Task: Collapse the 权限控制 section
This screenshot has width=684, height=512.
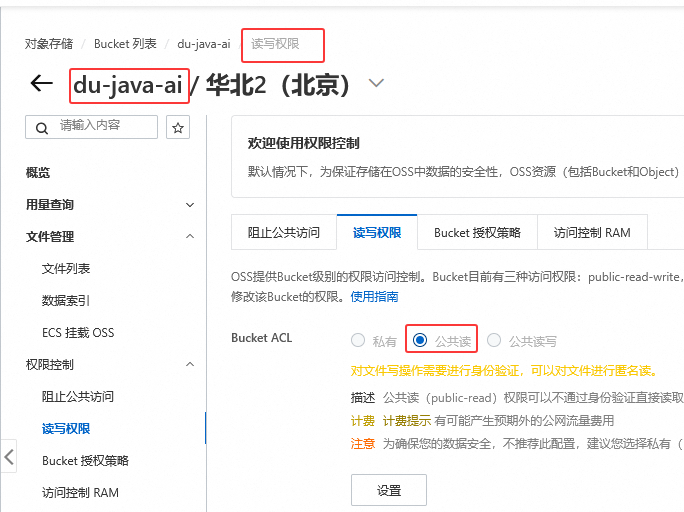Action: [x=190, y=365]
